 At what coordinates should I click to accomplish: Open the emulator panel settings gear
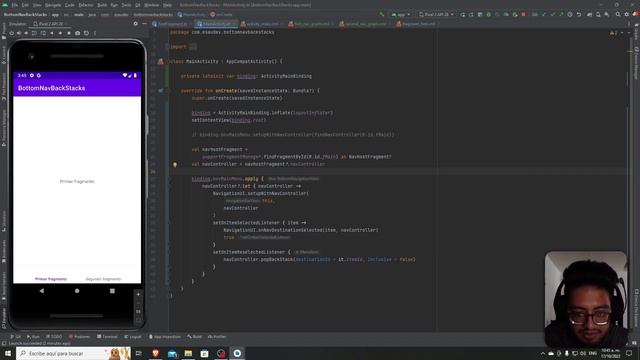point(136,24)
